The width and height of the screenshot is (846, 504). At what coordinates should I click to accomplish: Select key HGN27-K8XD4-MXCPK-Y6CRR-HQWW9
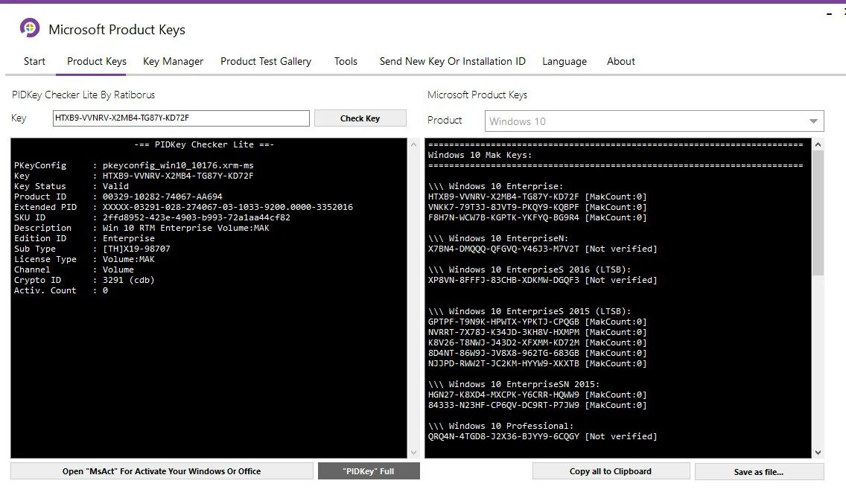503,395
